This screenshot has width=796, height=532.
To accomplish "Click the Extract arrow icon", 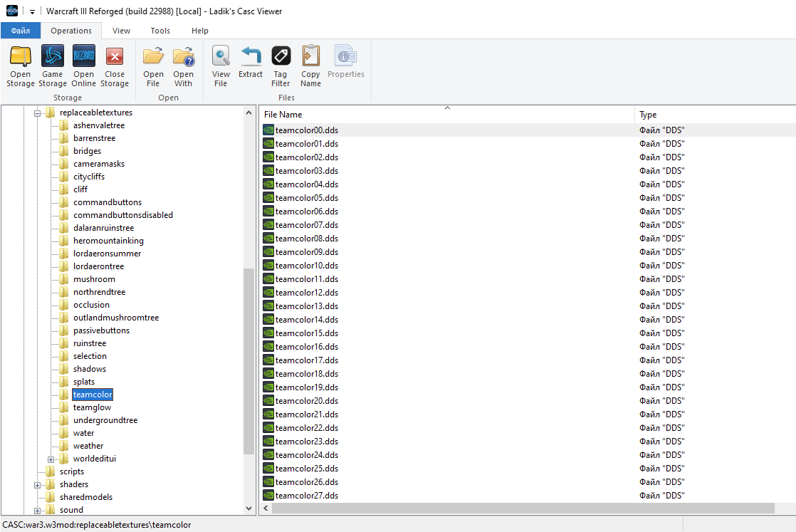I will [x=251, y=56].
